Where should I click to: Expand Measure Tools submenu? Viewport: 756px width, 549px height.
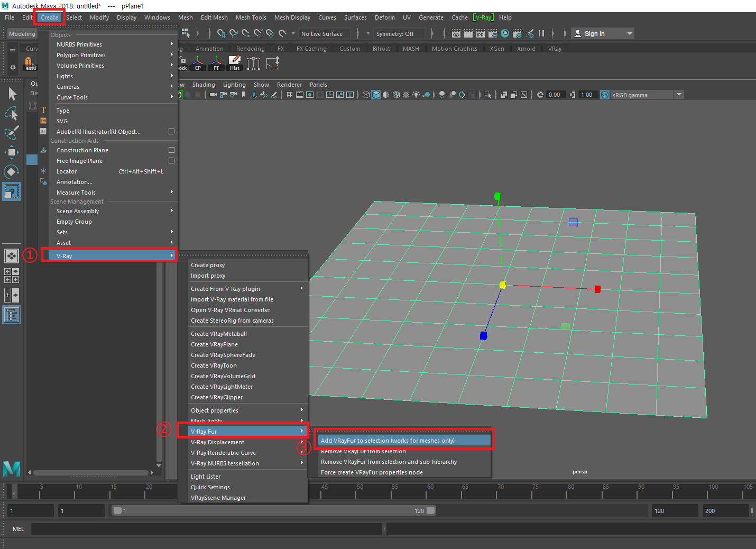coord(114,193)
